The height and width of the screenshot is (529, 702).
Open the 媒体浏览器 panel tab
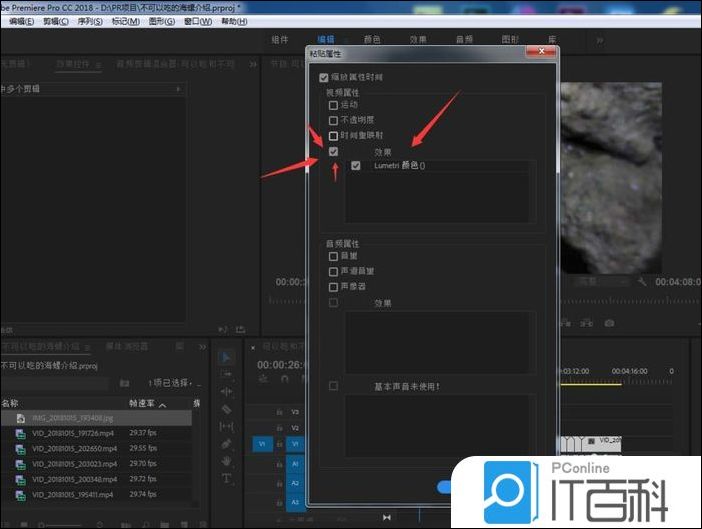pos(127,347)
